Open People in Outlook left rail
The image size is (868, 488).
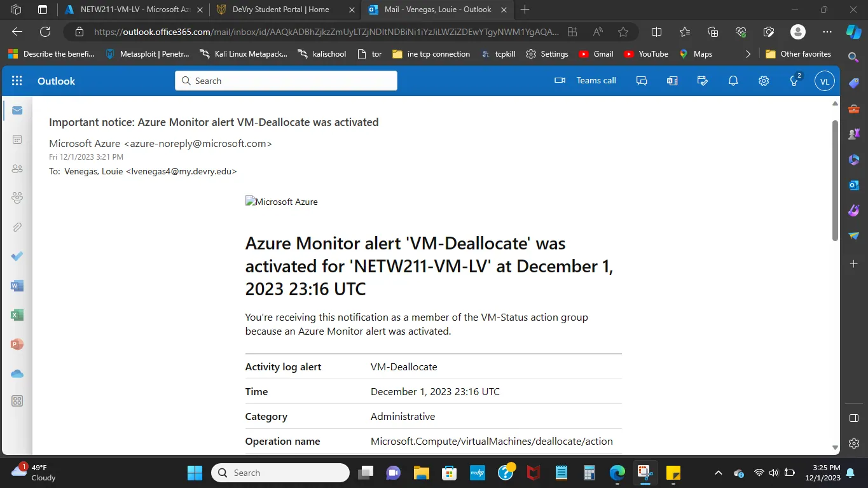point(17,169)
